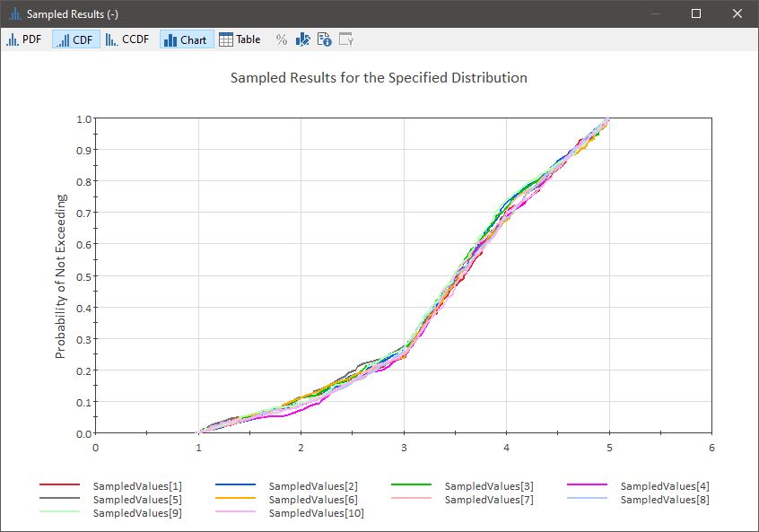Select SampledValues[4] legend entry
This screenshot has width=759, height=532.
pos(665,486)
